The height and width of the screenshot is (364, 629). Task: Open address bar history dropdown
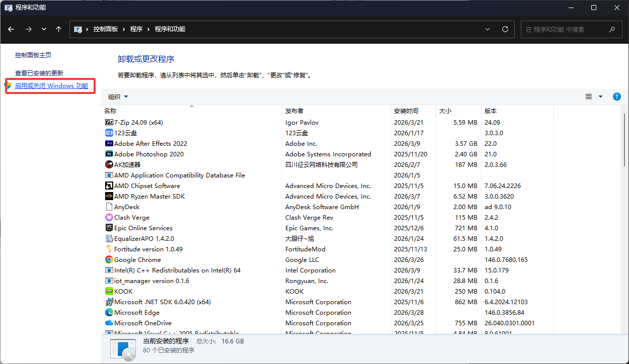click(x=487, y=29)
